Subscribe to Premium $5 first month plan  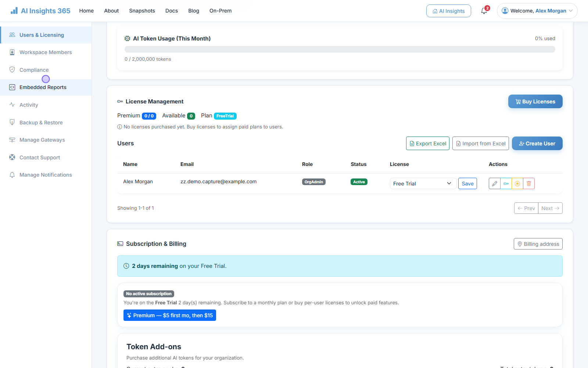click(x=170, y=315)
